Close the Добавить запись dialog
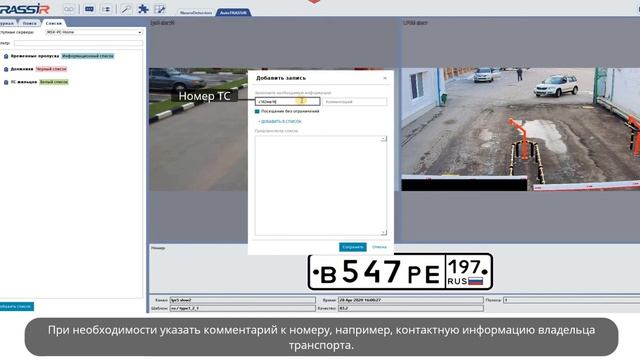The image size is (640, 360). [385, 78]
